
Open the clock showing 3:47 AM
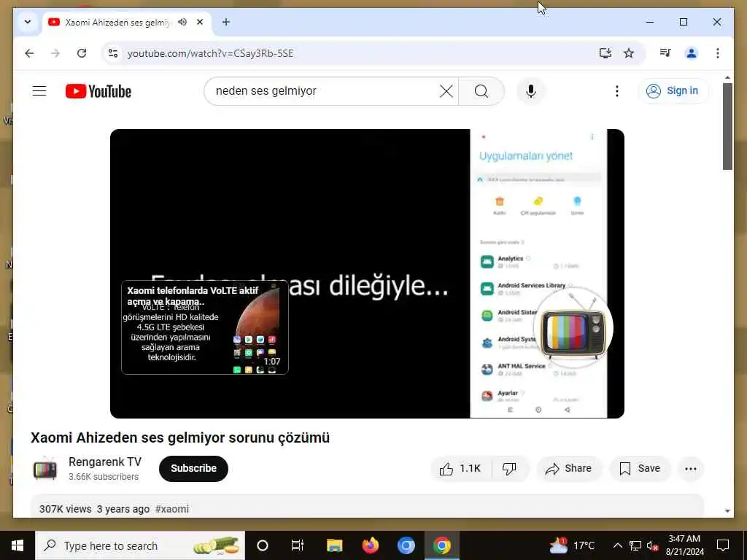click(684, 545)
